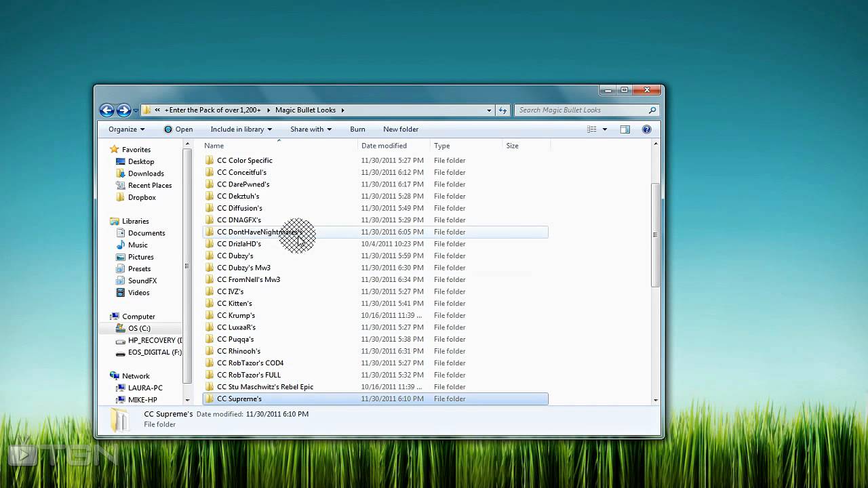Image resolution: width=868 pixels, height=488 pixels.
Task: Click the Burn toolbar button
Action: pos(357,129)
